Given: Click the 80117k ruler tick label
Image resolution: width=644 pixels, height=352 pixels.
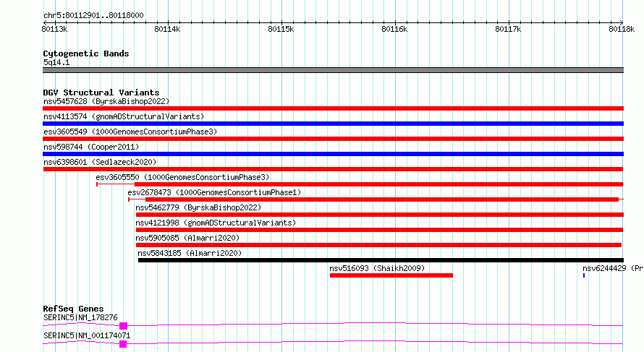Looking at the screenshot, I should pos(508,29).
